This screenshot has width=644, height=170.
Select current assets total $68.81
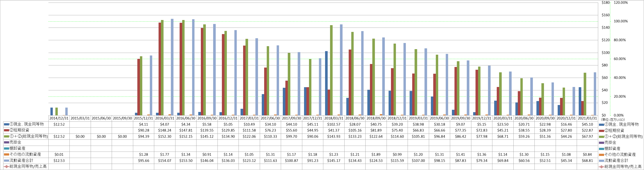(x=587, y=160)
